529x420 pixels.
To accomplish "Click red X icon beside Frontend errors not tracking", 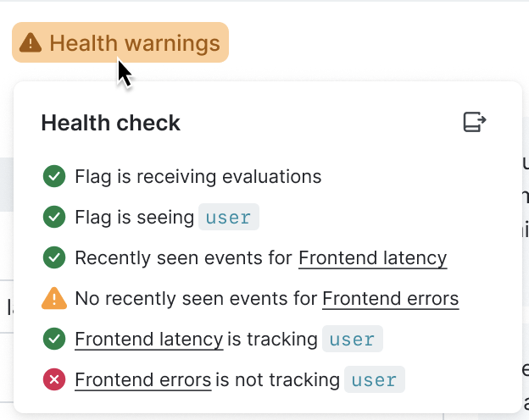I will coord(54,380).
